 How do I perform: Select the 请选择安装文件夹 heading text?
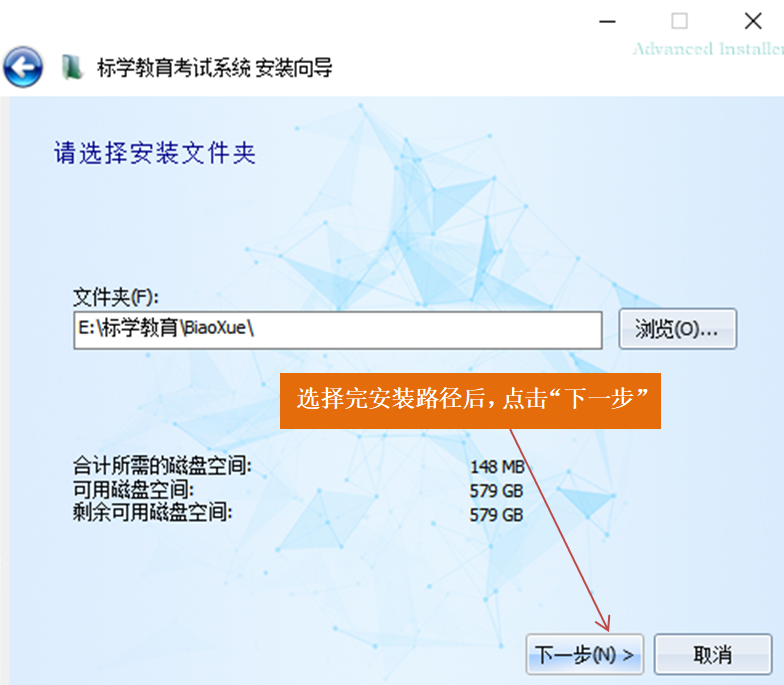(x=155, y=153)
